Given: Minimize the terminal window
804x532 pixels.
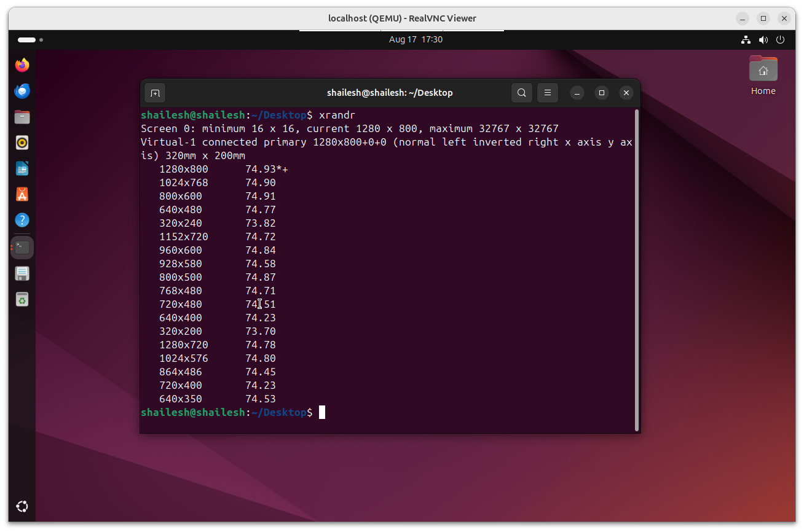Looking at the screenshot, I should (577, 93).
